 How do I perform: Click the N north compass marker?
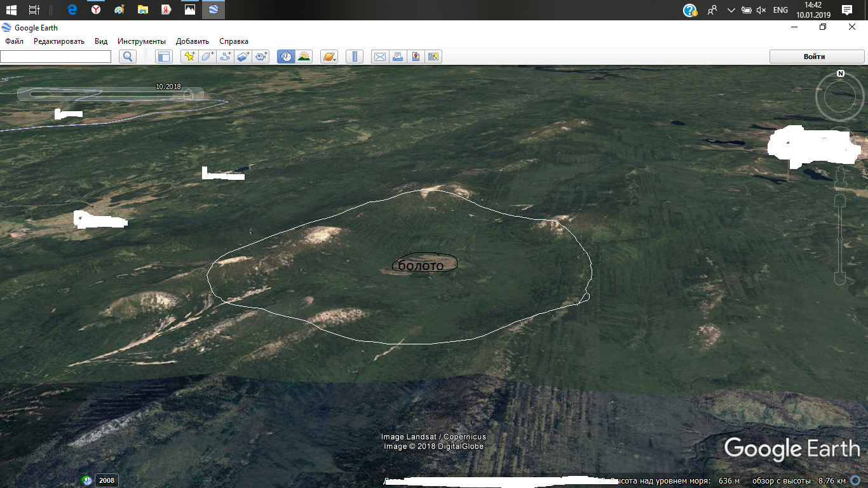point(841,73)
